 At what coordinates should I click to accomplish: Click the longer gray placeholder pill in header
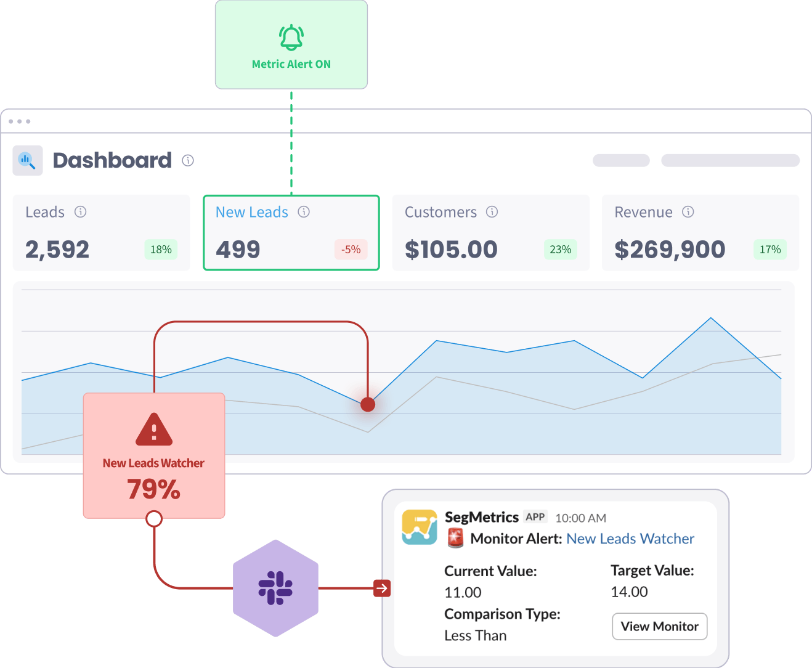coord(730,160)
